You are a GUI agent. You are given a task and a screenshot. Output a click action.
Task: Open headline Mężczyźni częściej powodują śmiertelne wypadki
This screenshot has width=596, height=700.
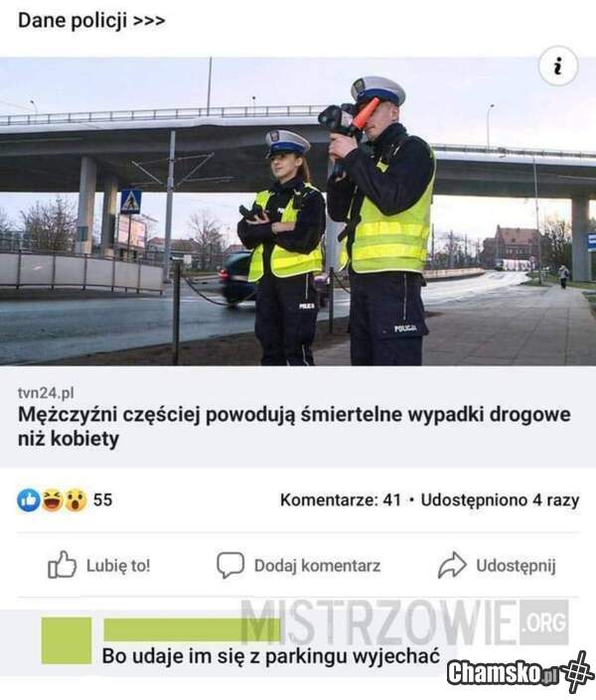pos(294,426)
